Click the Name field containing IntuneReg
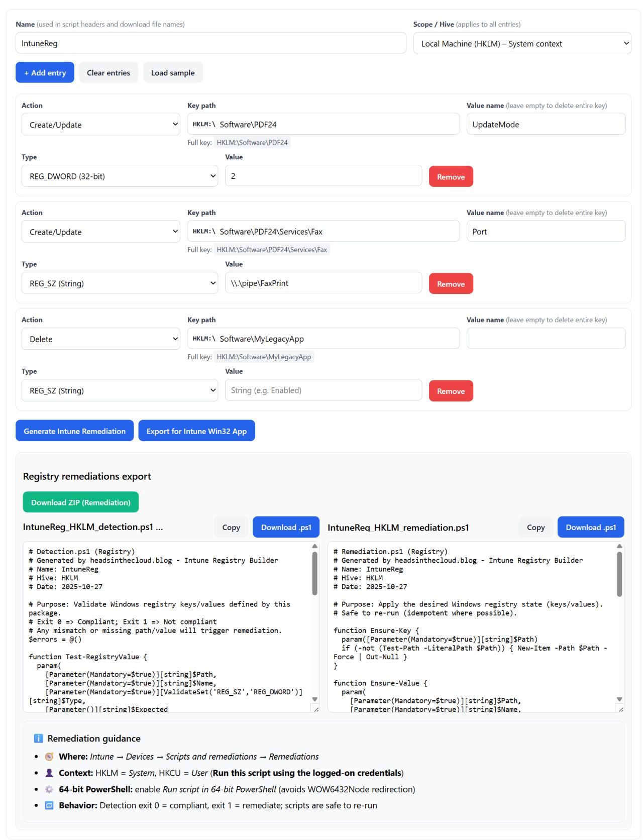The height and width of the screenshot is (840, 643). [211, 43]
